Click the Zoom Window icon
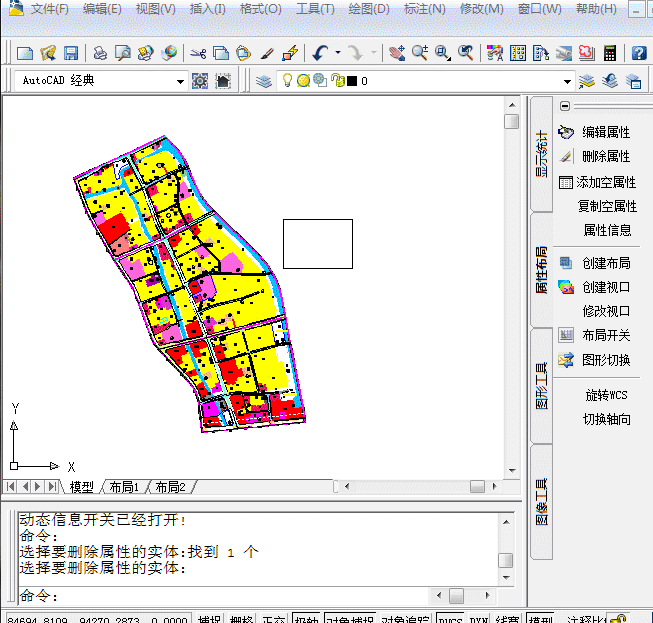The image size is (653, 623). point(443,53)
